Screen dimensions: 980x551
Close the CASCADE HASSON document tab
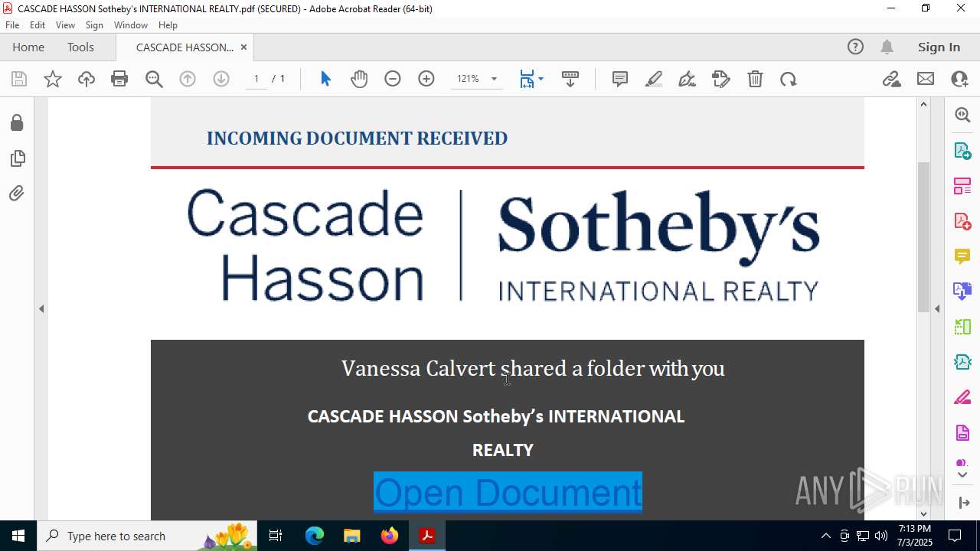coord(243,47)
